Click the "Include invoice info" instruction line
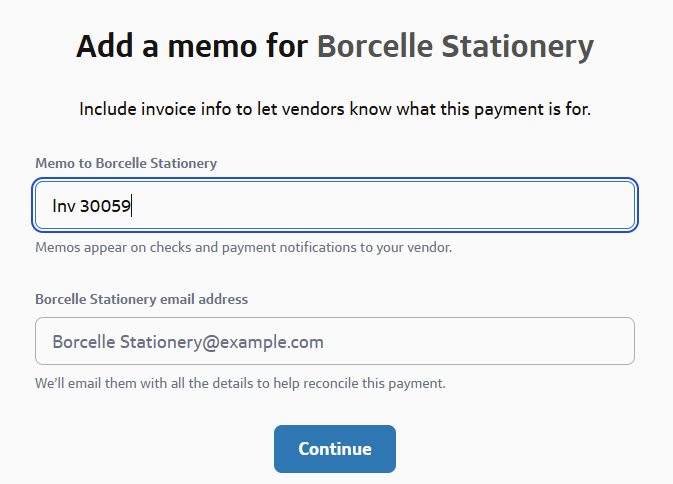673x484 pixels. click(335, 108)
